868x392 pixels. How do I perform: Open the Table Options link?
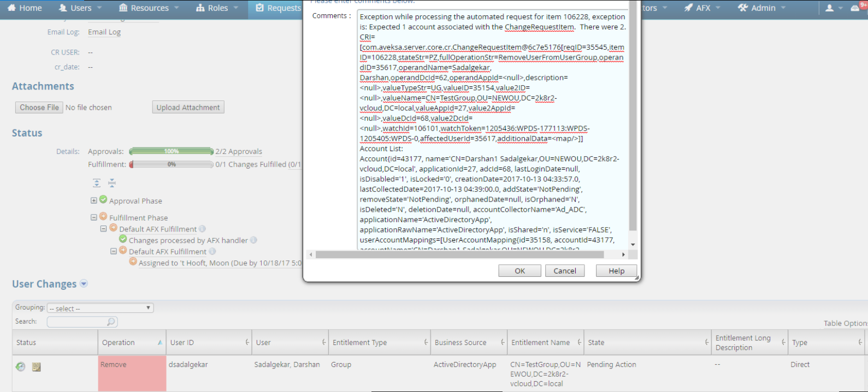846,323
